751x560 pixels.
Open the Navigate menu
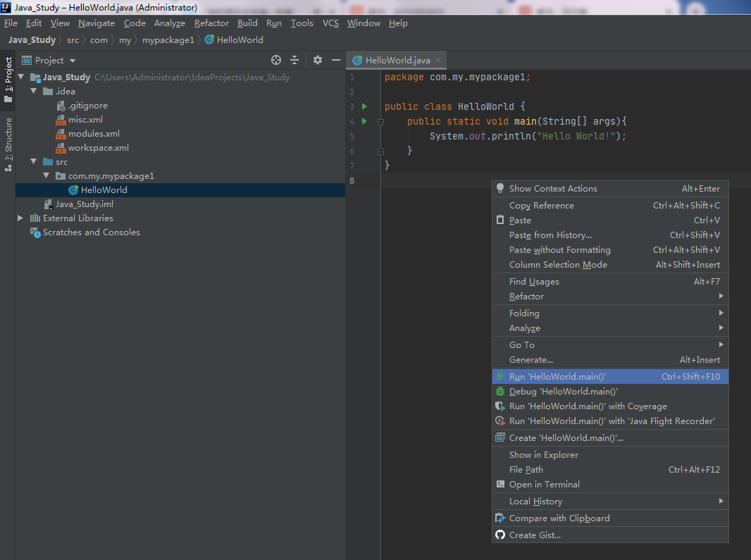coord(97,23)
